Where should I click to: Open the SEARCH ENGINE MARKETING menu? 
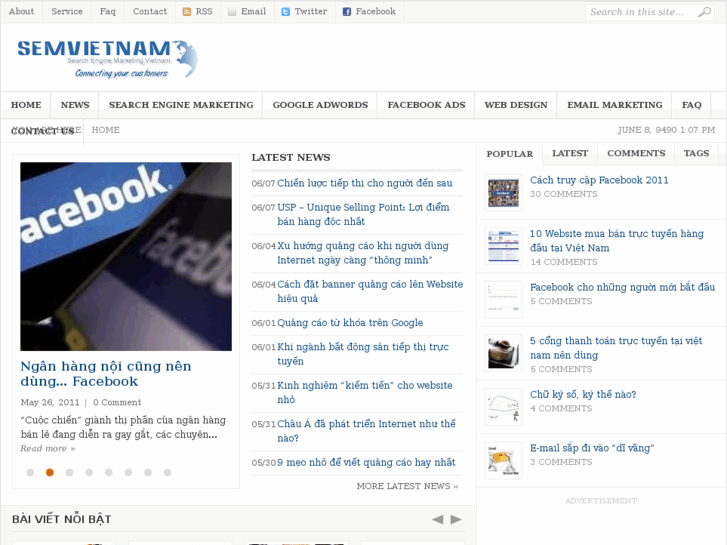(x=181, y=105)
